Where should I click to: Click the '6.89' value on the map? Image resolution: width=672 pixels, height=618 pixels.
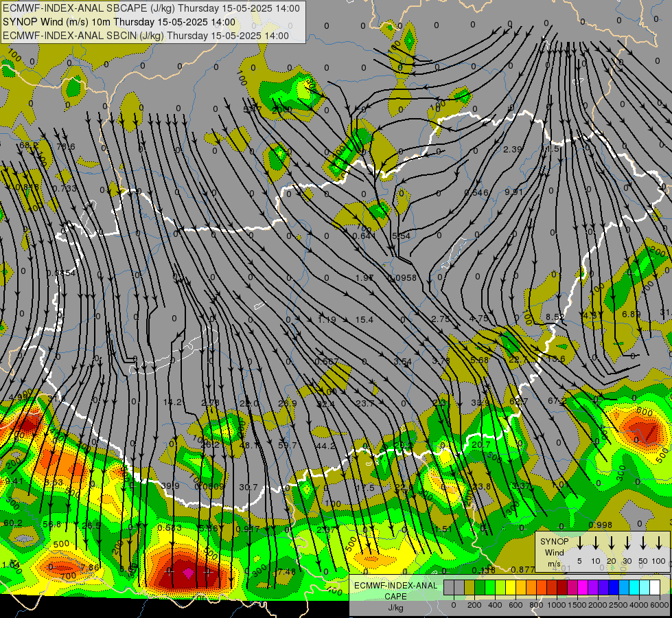[632, 314]
